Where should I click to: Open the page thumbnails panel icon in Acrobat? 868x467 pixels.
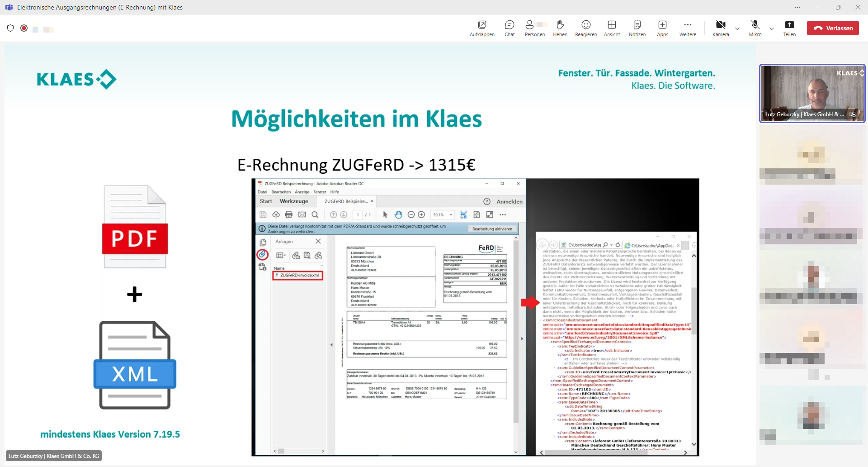point(263,242)
